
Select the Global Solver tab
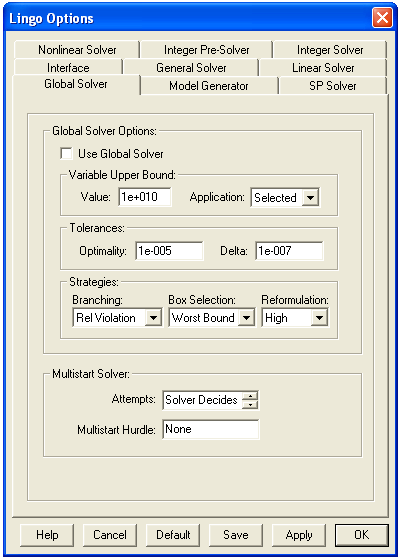click(76, 84)
